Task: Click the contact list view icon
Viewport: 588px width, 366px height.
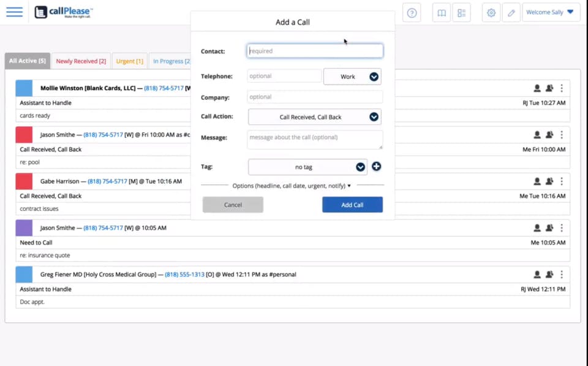Action: click(x=462, y=12)
